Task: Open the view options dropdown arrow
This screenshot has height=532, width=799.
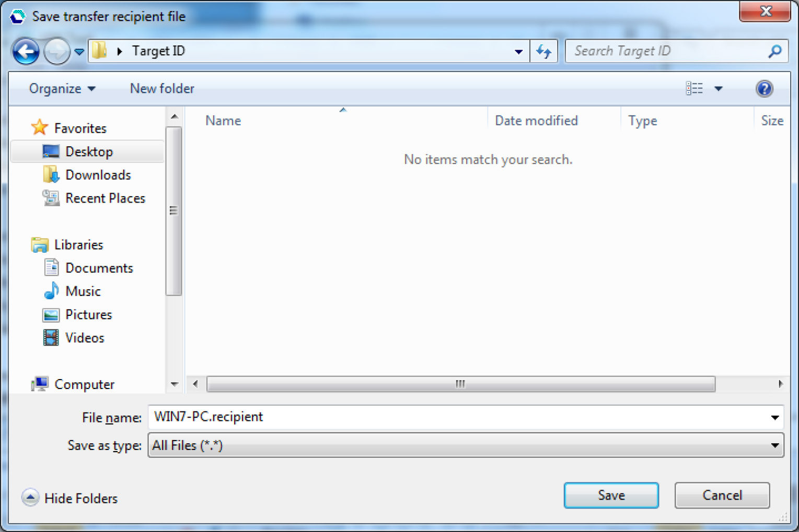Action: (x=719, y=89)
